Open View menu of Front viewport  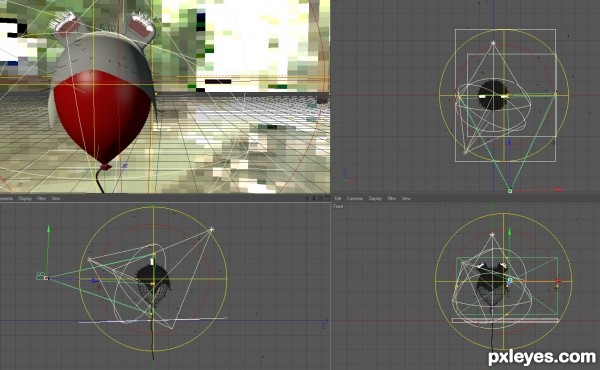click(406, 199)
